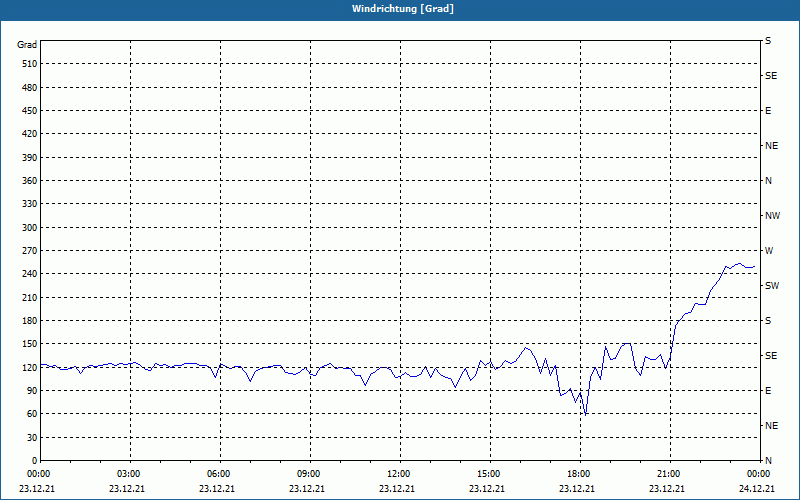This screenshot has height=500, width=800.
Task: Select the 480 value on the degree axis
Action: [30, 88]
